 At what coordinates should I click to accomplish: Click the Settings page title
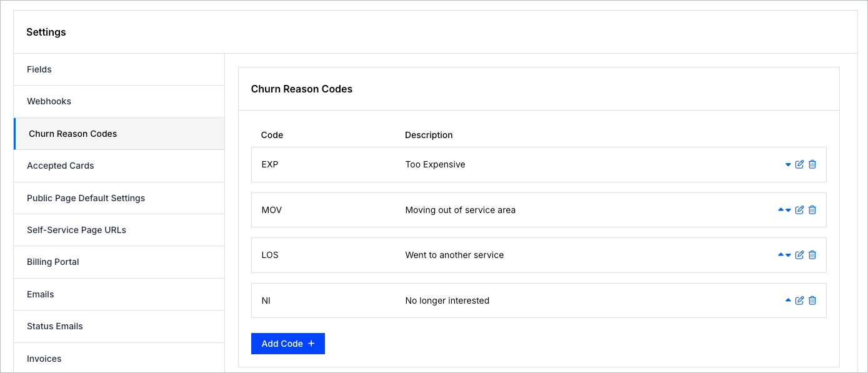(x=46, y=32)
